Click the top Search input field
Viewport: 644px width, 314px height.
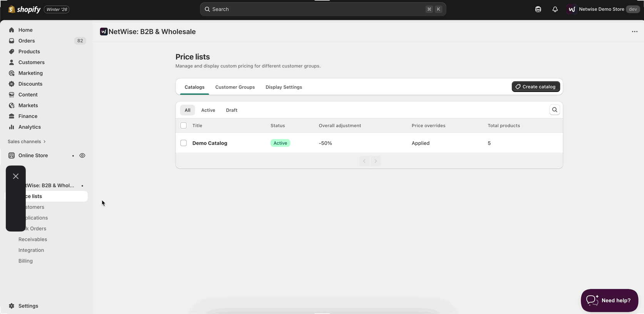[x=323, y=9]
